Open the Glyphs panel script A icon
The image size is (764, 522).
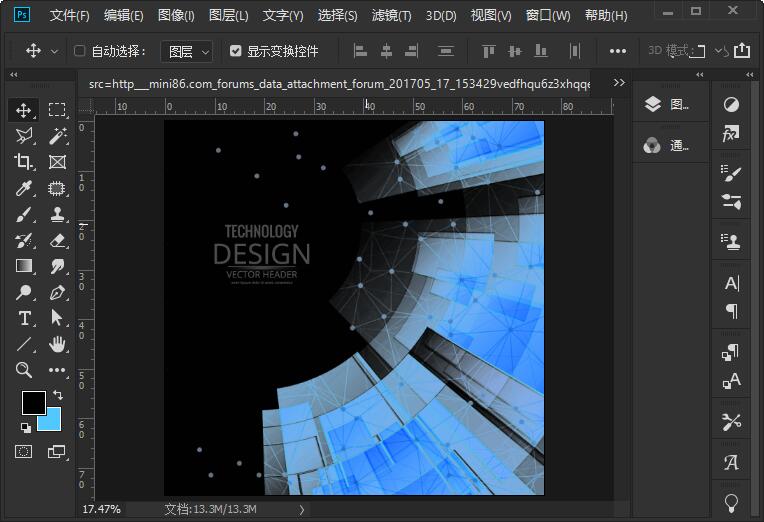click(731, 462)
